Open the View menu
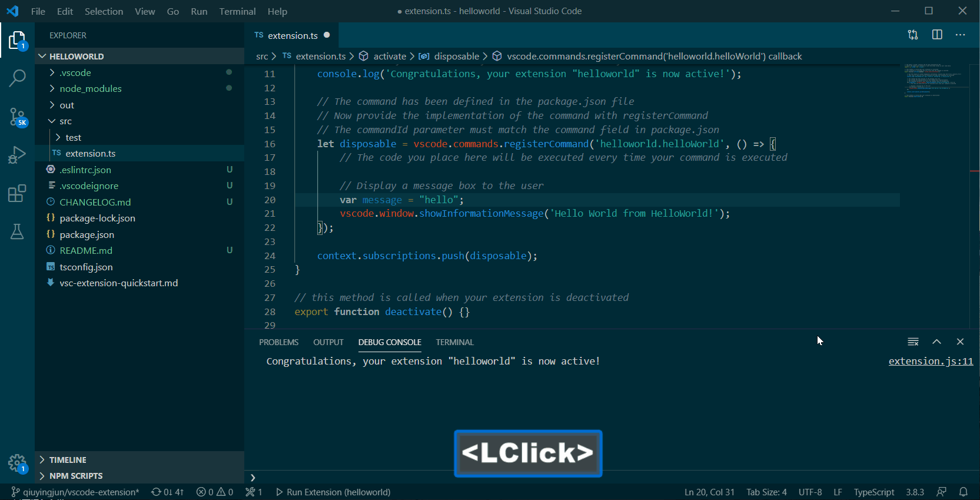The width and height of the screenshot is (980, 500). [145, 11]
